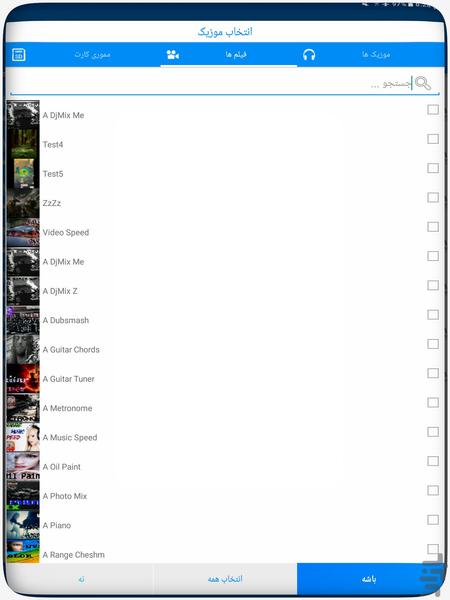Open the A Guitar Tuner thumbnail

[x=23, y=379]
